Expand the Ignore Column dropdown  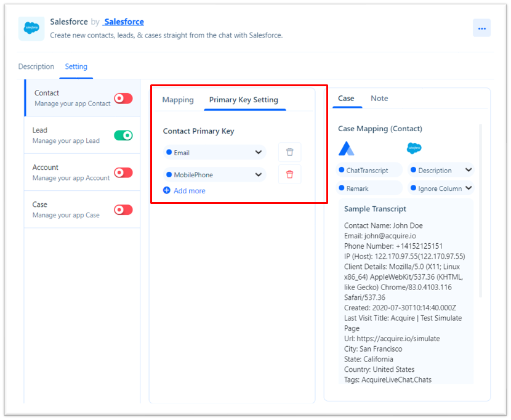click(x=441, y=188)
